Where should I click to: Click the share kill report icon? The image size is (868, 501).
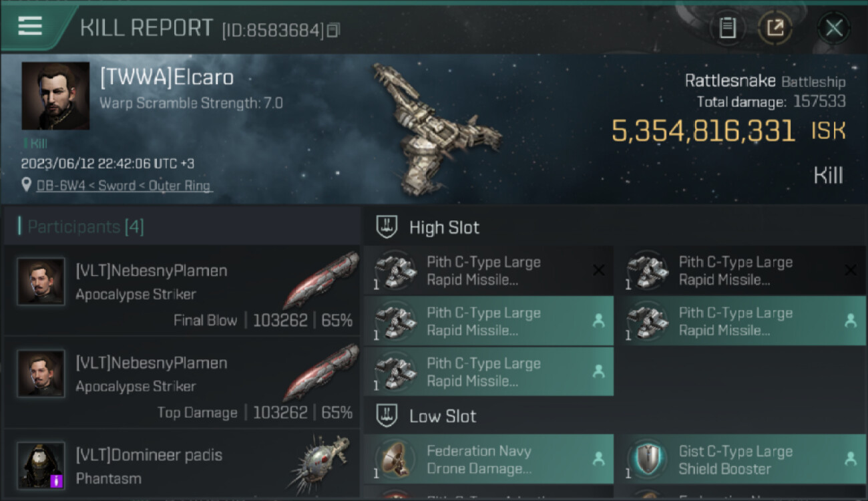pos(775,28)
